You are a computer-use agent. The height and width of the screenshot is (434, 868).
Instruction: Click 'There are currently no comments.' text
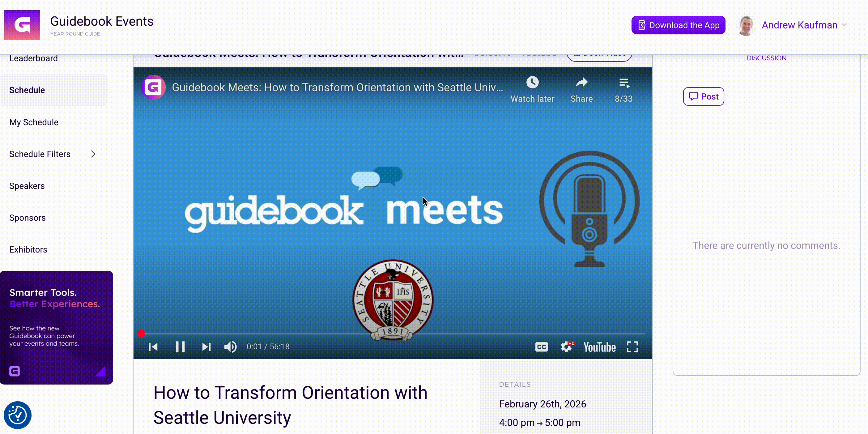(766, 245)
